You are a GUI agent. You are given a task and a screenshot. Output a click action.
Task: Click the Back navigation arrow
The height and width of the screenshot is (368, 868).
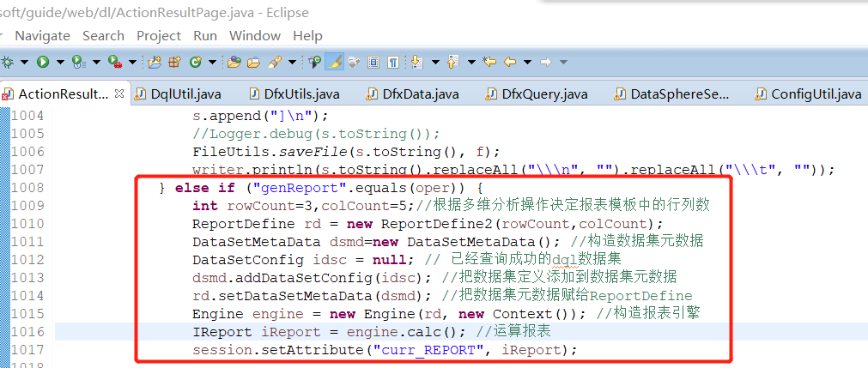[x=509, y=62]
